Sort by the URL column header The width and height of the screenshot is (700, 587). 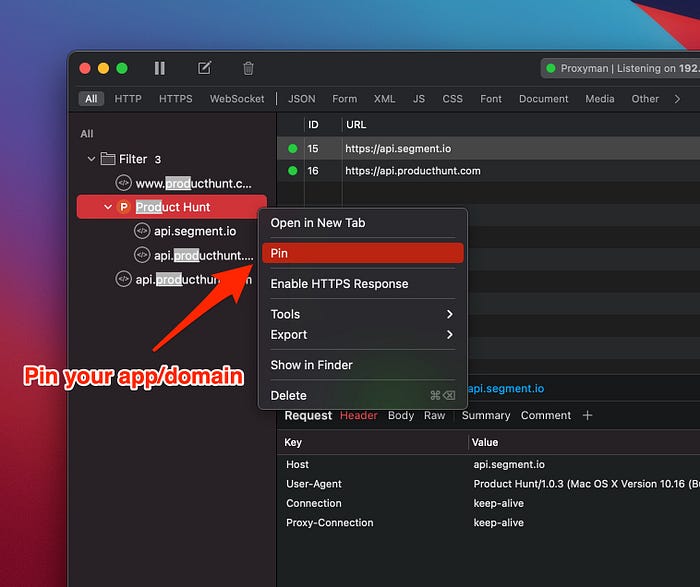click(356, 125)
